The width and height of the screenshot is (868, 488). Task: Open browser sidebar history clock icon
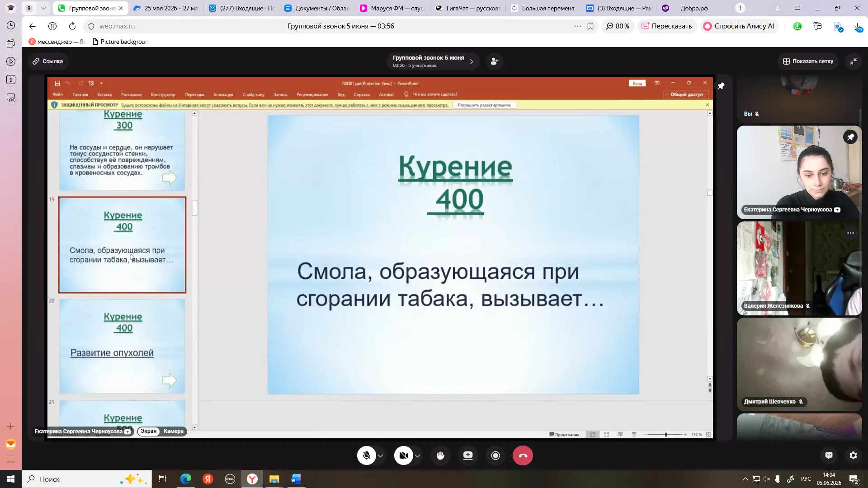tap(11, 25)
